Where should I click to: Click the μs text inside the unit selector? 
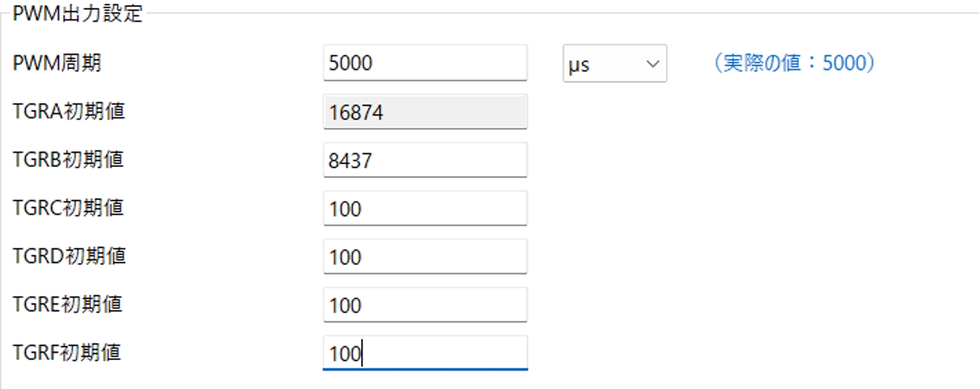579,65
